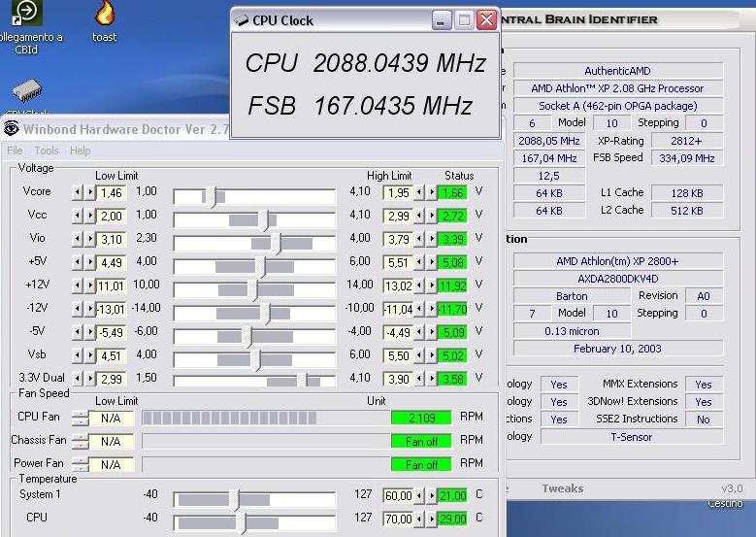
Task: Click the CPU Fan low limit N/A field
Action: pyautogui.click(x=111, y=418)
